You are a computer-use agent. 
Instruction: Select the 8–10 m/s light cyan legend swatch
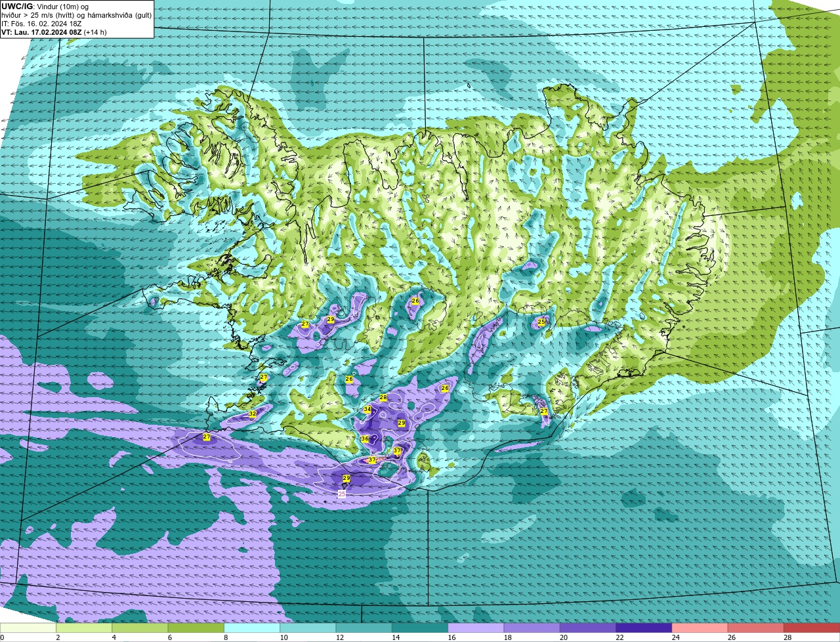(x=252, y=628)
